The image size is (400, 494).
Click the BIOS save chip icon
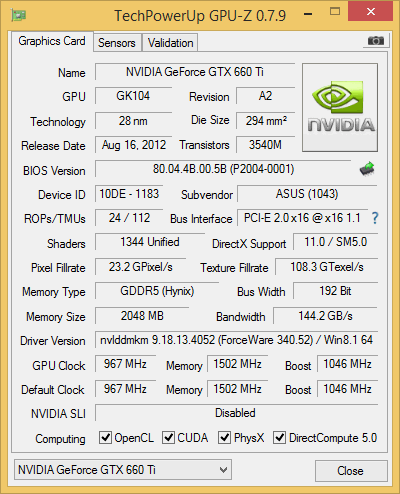point(367,169)
